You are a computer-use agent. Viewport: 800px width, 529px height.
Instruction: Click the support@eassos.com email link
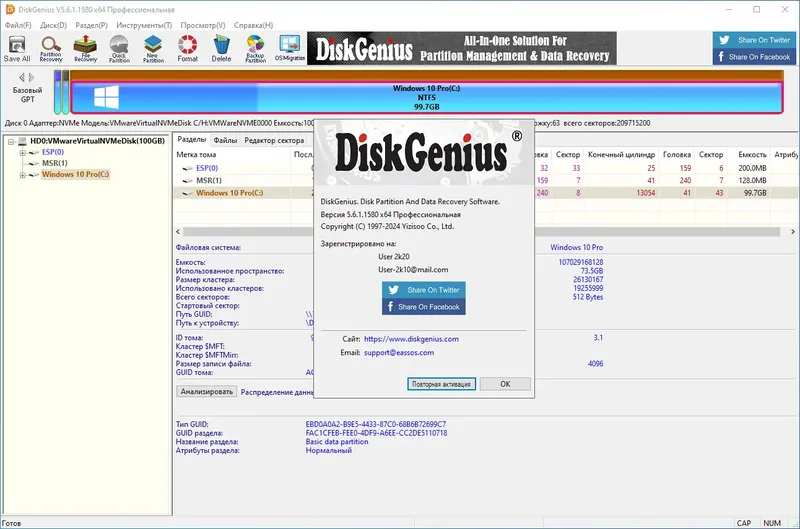click(x=399, y=352)
